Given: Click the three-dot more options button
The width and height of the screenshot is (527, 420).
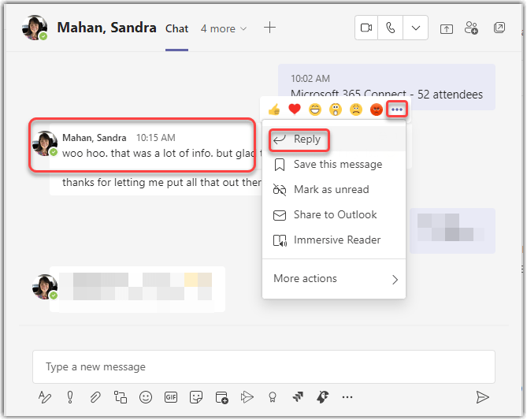Looking at the screenshot, I should click(x=397, y=110).
